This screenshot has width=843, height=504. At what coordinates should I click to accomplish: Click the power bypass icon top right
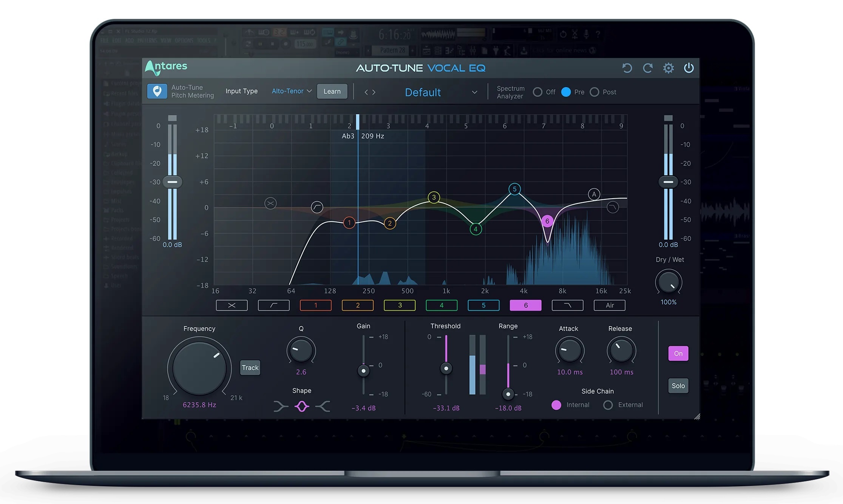tap(689, 68)
